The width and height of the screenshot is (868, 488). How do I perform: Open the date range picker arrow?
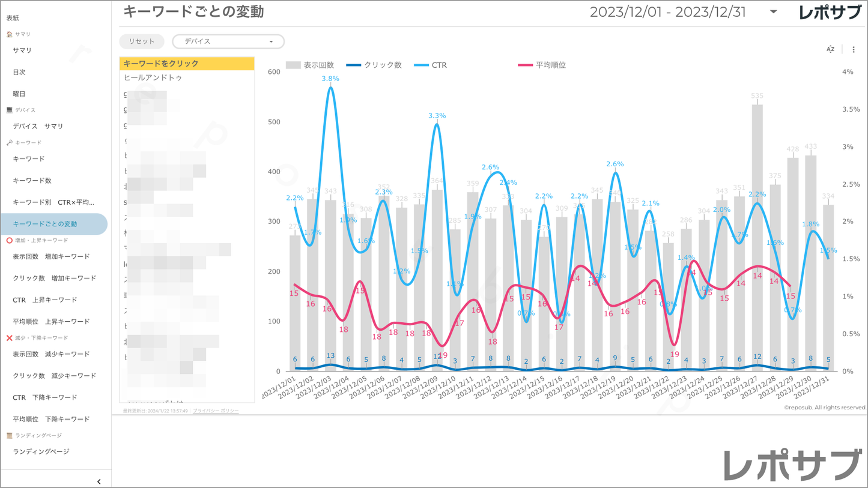(773, 12)
